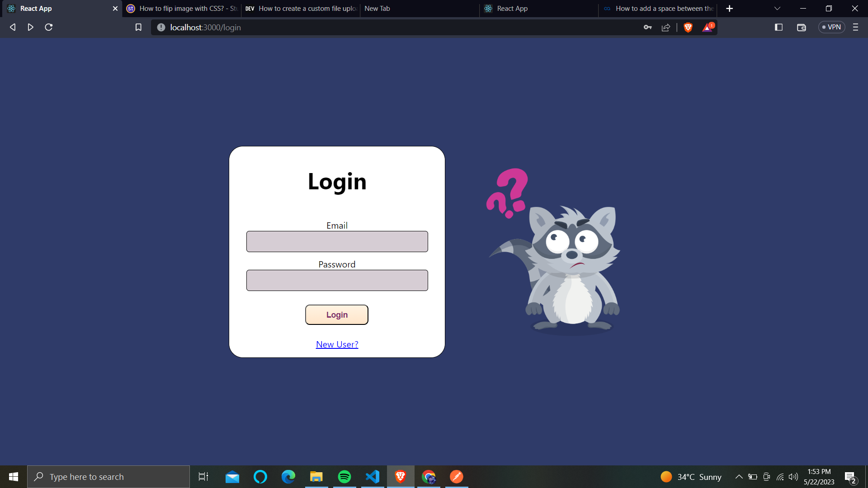The image size is (868, 488).
Task: Expand the hidden icons chevron in system tray
Action: pos(739,476)
